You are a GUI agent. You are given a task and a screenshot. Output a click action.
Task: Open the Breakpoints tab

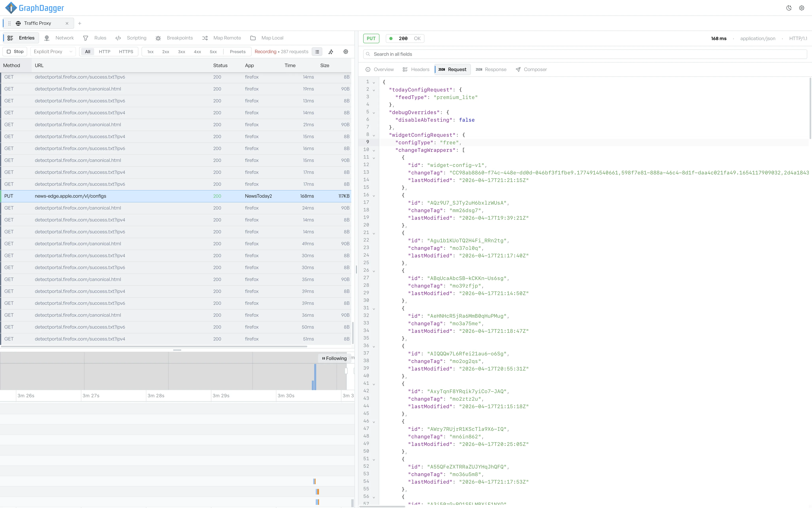coord(174,38)
